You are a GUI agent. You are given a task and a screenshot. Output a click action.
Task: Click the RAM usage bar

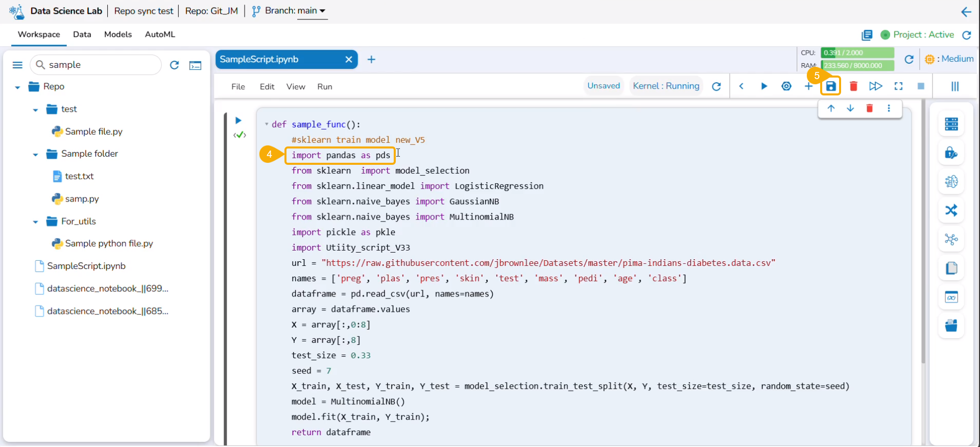pyautogui.click(x=857, y=65)
